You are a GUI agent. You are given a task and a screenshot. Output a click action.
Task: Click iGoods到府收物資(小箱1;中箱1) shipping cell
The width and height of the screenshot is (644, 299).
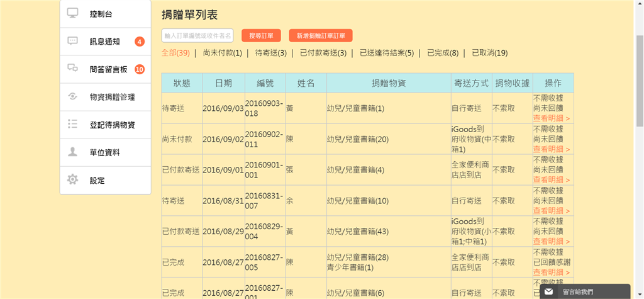pos(472,232)
